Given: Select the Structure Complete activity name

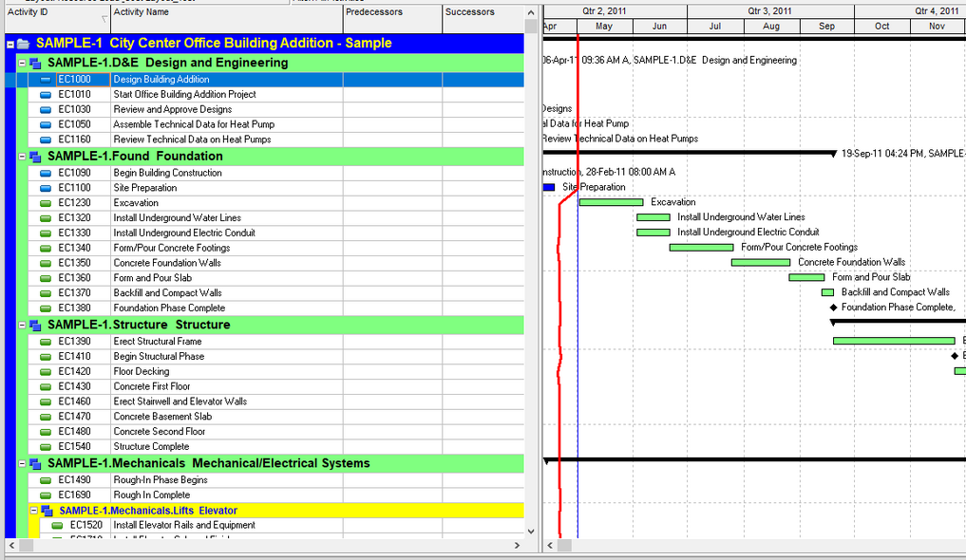Looking at the screenshot, I should point(151,447).
